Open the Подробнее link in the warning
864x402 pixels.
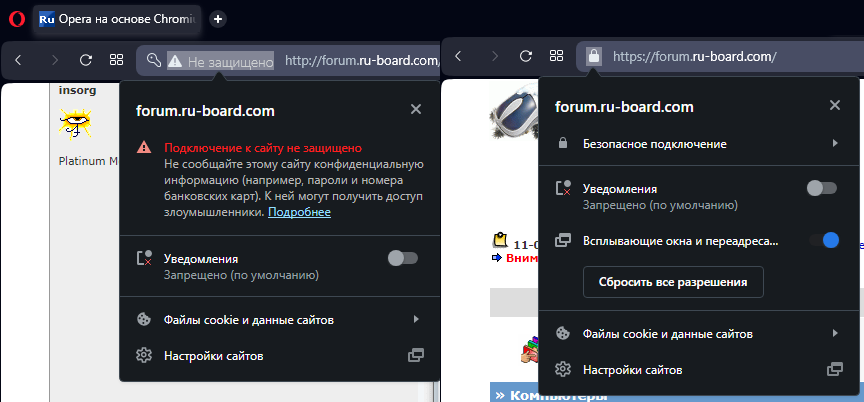click(299, 213)
